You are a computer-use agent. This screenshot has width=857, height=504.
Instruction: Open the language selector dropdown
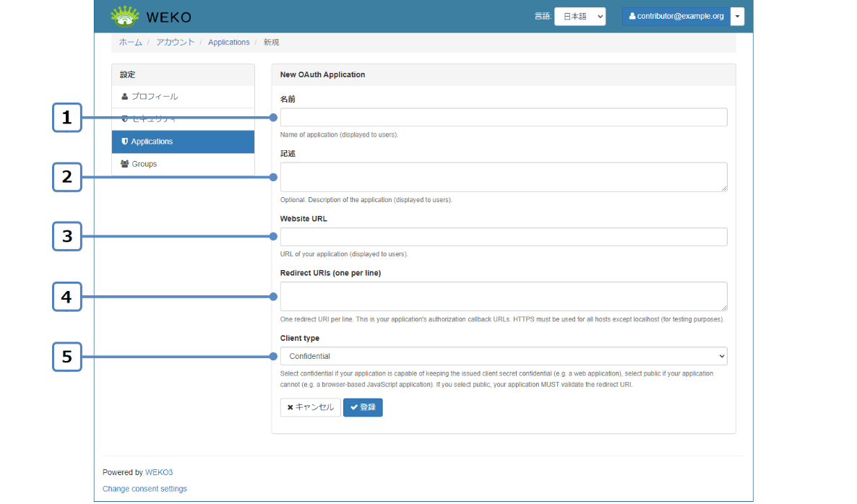tap(580, 17)
